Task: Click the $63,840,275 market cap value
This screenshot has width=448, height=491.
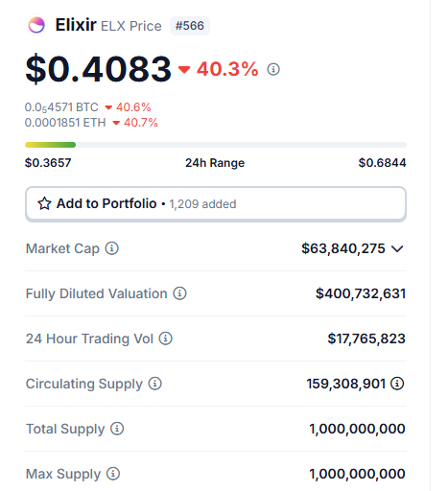Action: [343, 248]
